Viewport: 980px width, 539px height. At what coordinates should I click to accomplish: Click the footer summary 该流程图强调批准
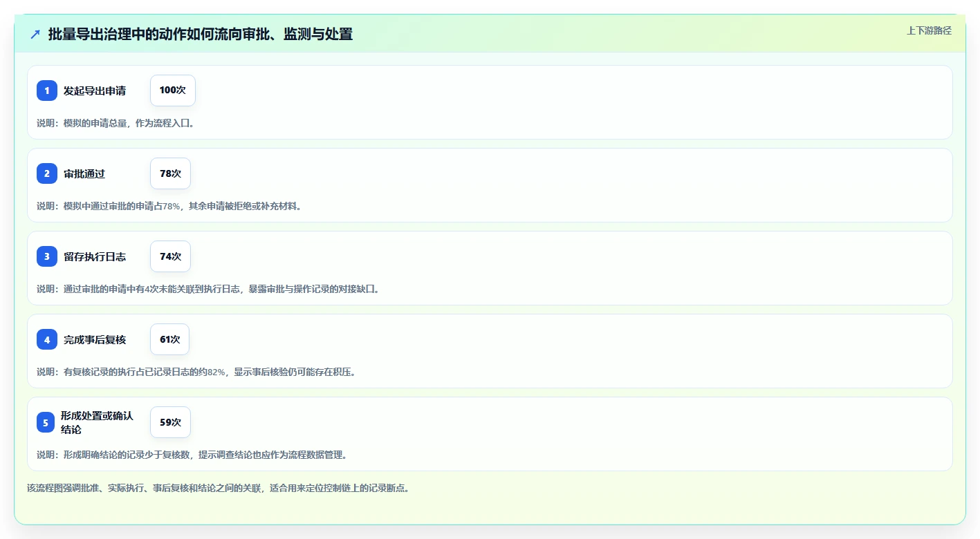point(219,488)
